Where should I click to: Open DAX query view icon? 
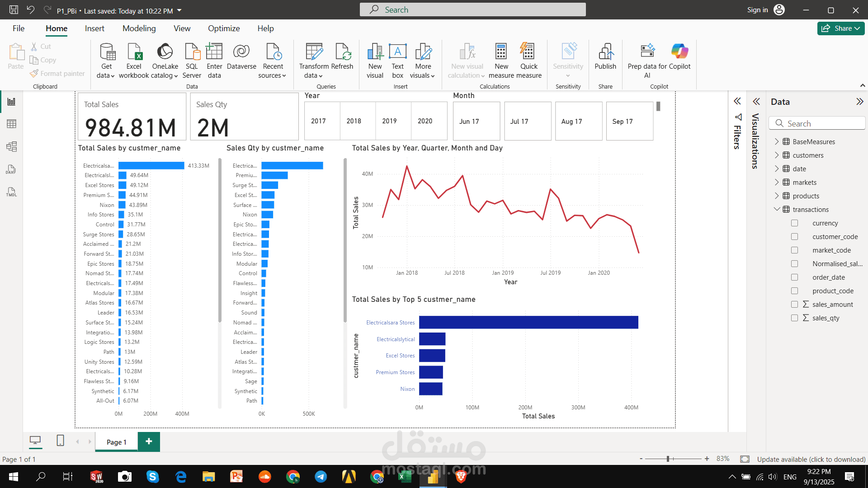tap(11, 169)
